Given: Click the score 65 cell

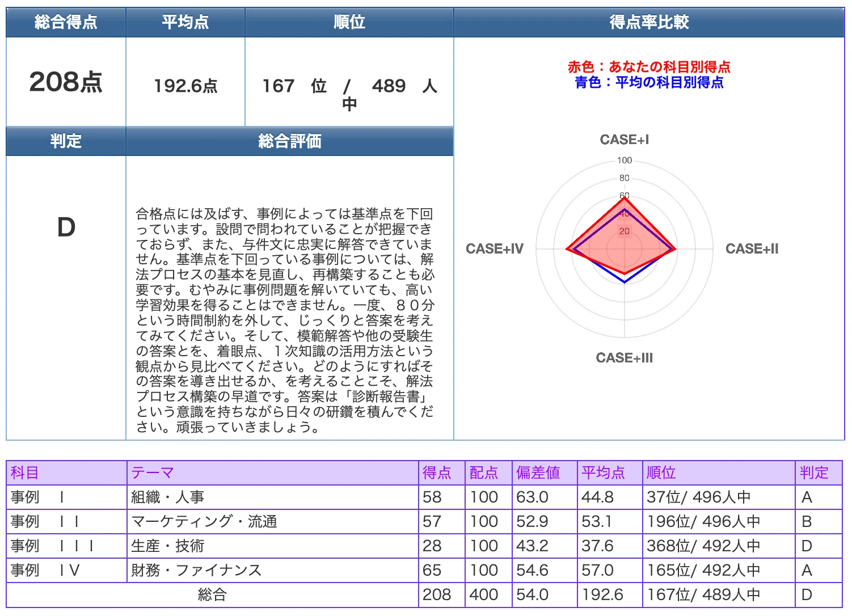Looking at the screenshot, I should pyautogui.click(x=442, y=570).
